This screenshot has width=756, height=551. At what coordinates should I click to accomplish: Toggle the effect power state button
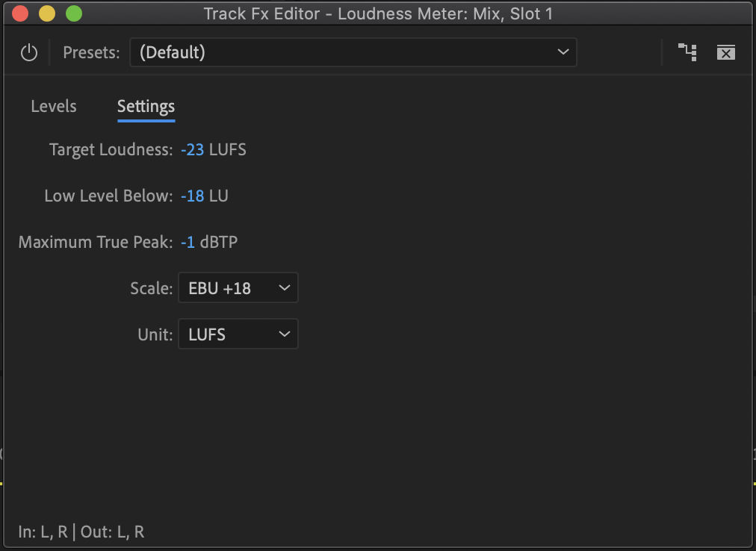pyautogui.click(x=29, y=52)
